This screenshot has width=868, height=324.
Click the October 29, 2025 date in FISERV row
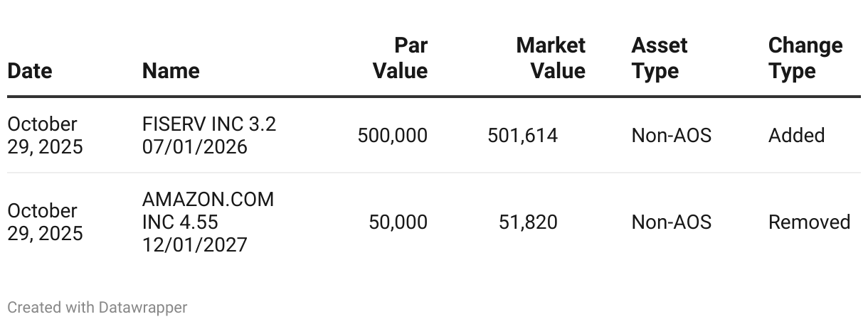tap(45, 135)
